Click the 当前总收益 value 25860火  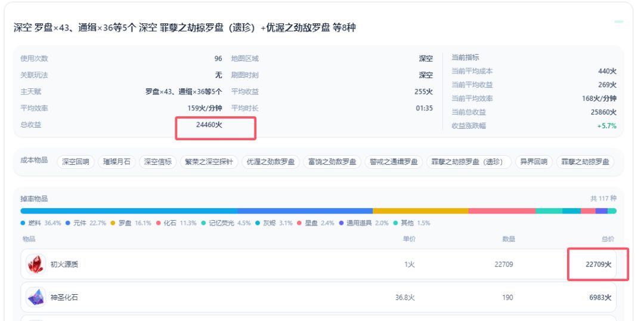pos(603,112)
